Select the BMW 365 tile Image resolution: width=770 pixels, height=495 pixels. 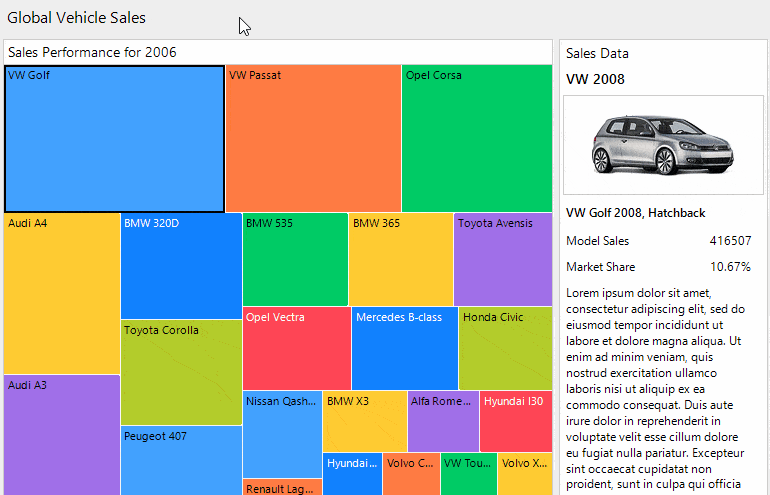(x=401, y=260)
